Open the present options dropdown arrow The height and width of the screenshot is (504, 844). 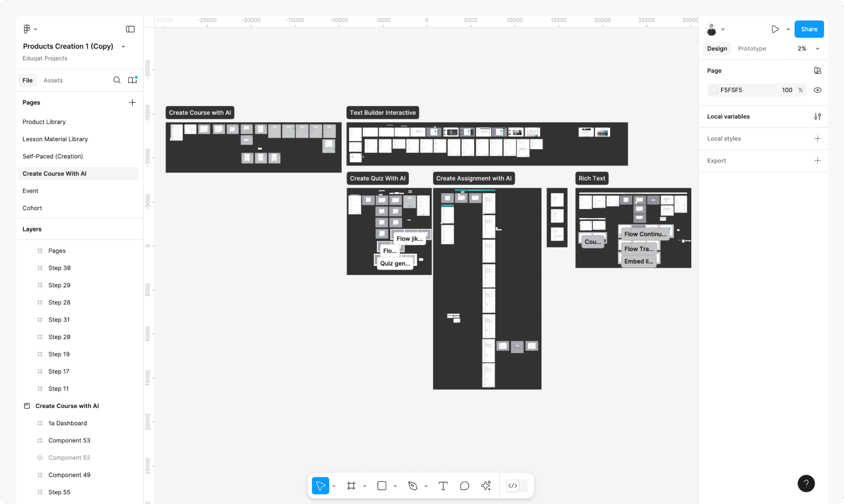point(788,29)
